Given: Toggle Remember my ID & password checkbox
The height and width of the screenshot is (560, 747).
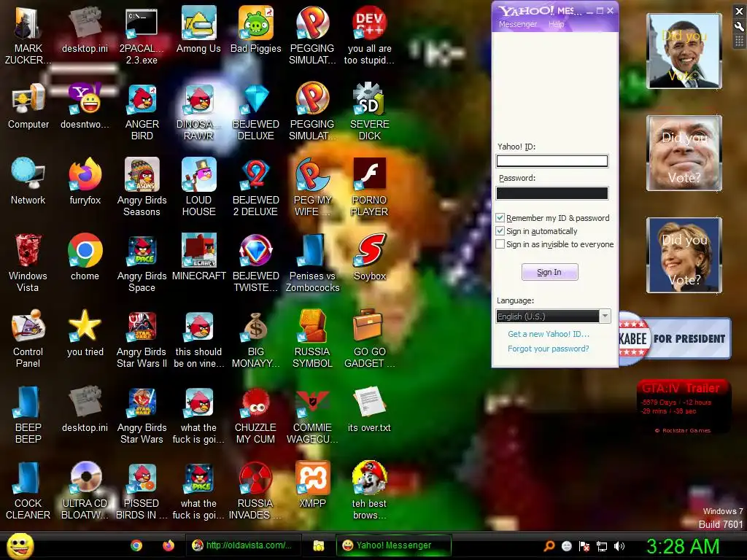Looking at the screenshot, I should [x=500, y=217].
